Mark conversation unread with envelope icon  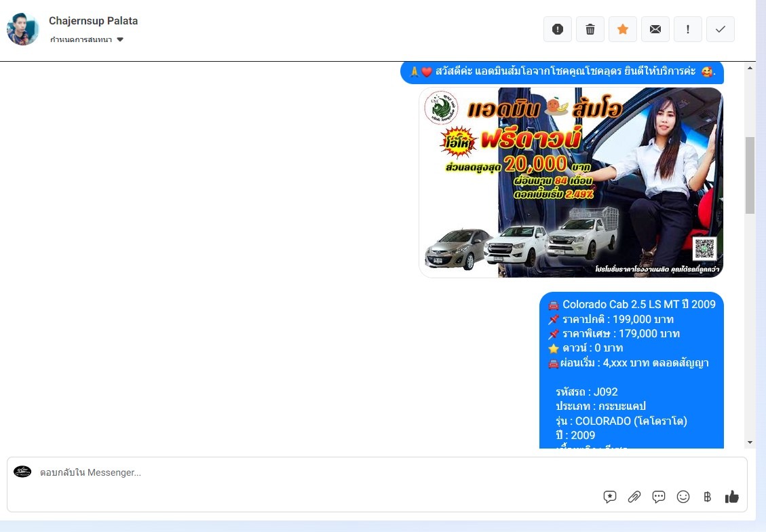(655, 29)
